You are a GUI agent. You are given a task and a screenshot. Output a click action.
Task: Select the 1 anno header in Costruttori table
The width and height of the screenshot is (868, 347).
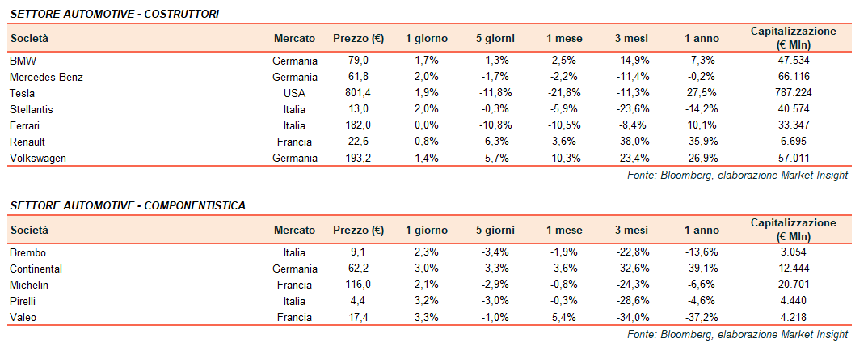click(x=701, y=38)
